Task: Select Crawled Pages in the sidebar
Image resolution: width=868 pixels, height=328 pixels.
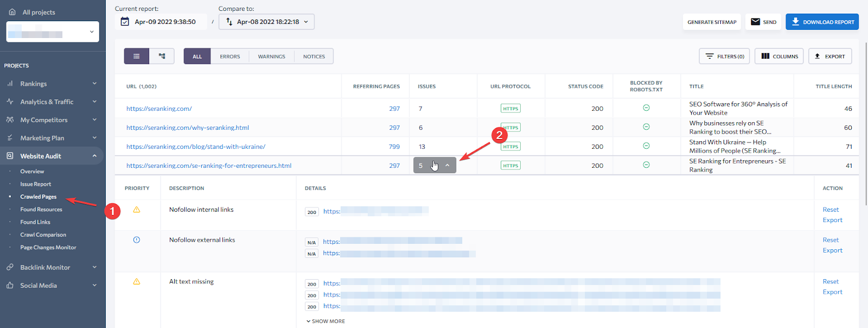Action: [39, 197]
